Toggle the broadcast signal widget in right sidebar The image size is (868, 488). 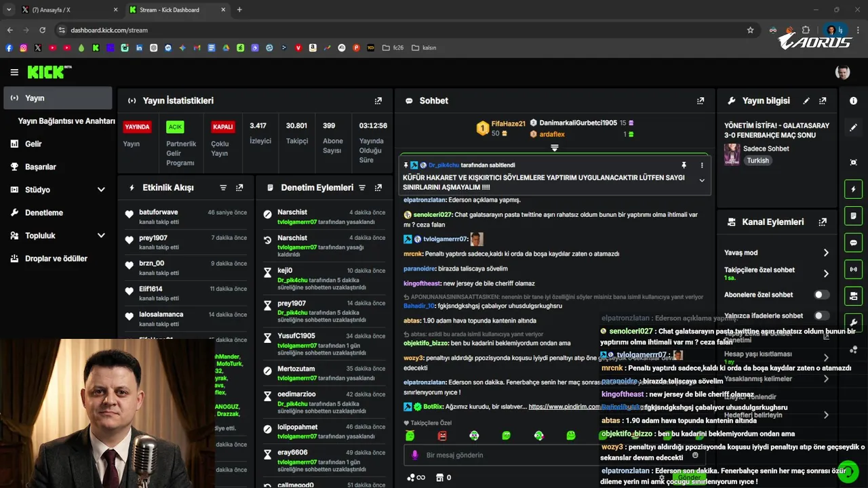point(853,269)
